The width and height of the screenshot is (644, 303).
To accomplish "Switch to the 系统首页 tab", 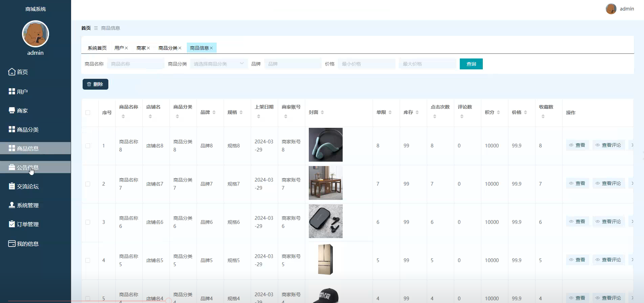I will 97,48.
